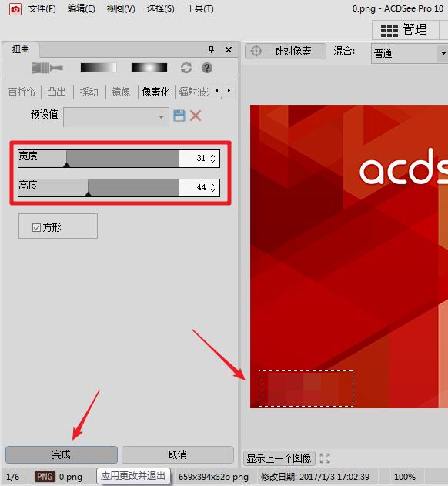Click 显示上一个图像 button
This screenshot has width=448, height=486.
click(279, 458)
